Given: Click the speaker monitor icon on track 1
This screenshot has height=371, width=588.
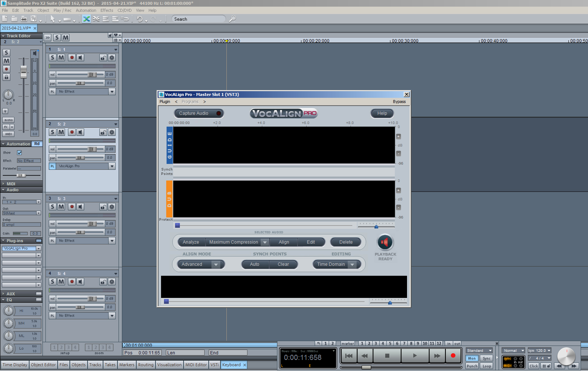Looking at the screenshot, I should 80,58.
